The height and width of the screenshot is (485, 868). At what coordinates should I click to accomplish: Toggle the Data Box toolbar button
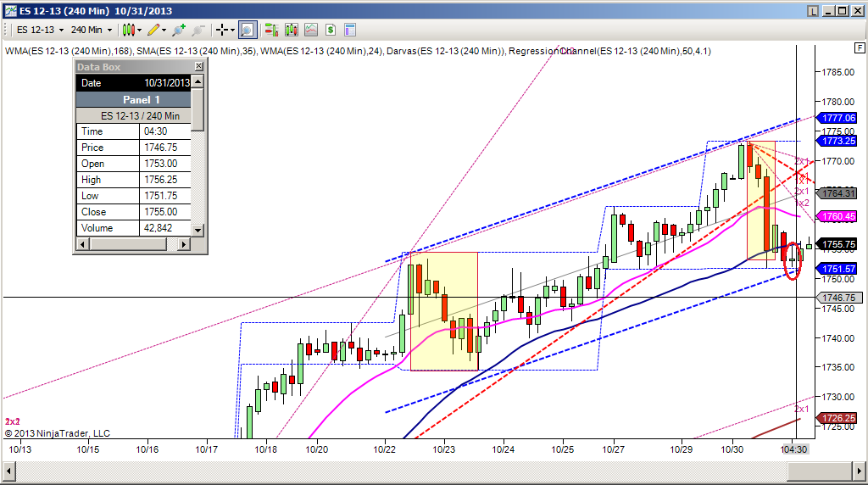click(x=248, y=30)
